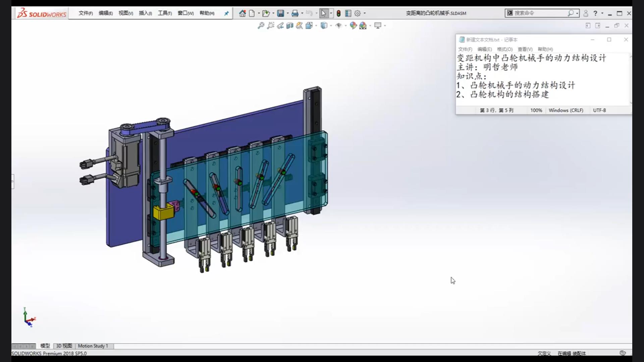644x362 pixels.
Task: Activate the Select cursor tool
Action: [x=324, y=13]
